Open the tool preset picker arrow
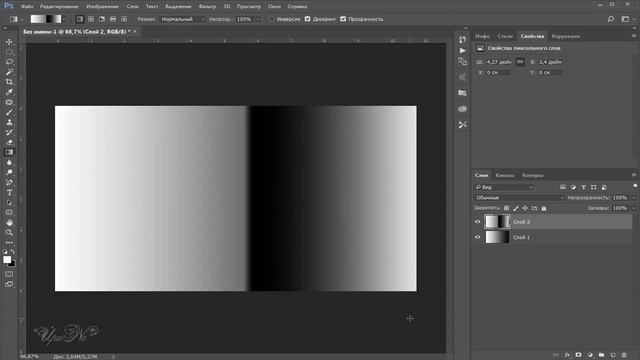 (x=22, y=19)
